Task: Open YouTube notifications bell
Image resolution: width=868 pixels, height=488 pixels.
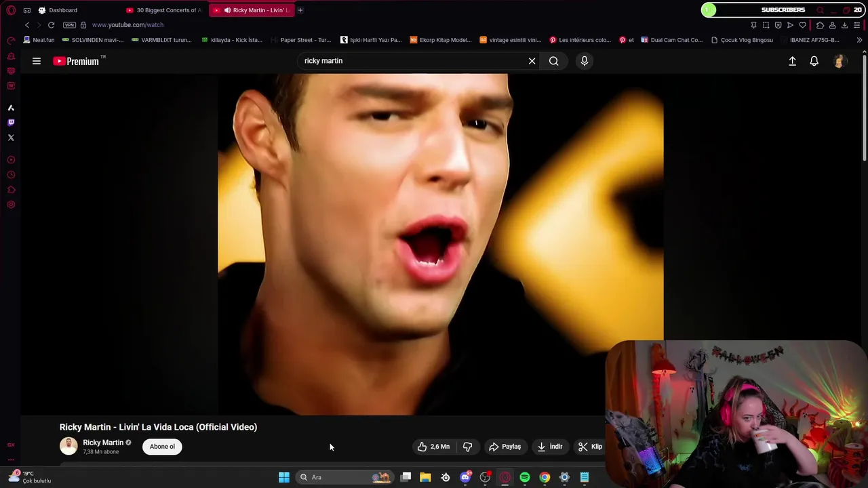Action: [x=814, y=61]
